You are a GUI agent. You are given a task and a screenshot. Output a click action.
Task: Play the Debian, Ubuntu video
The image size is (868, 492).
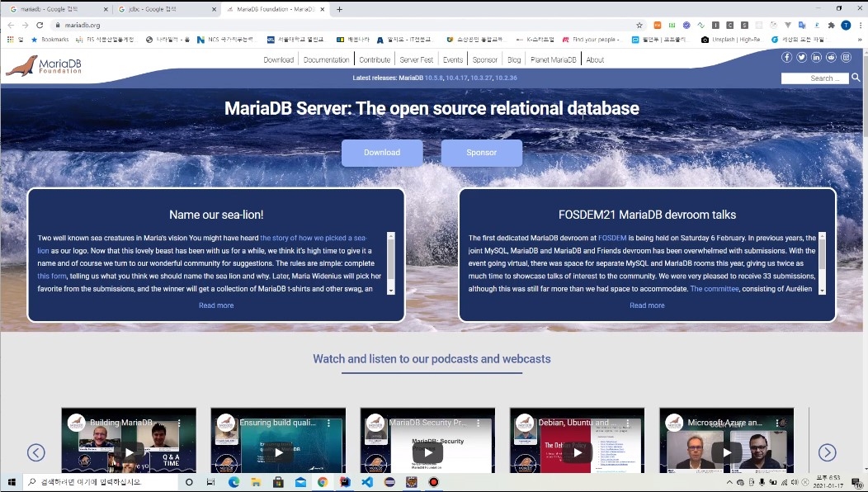[x=578, y=452]
